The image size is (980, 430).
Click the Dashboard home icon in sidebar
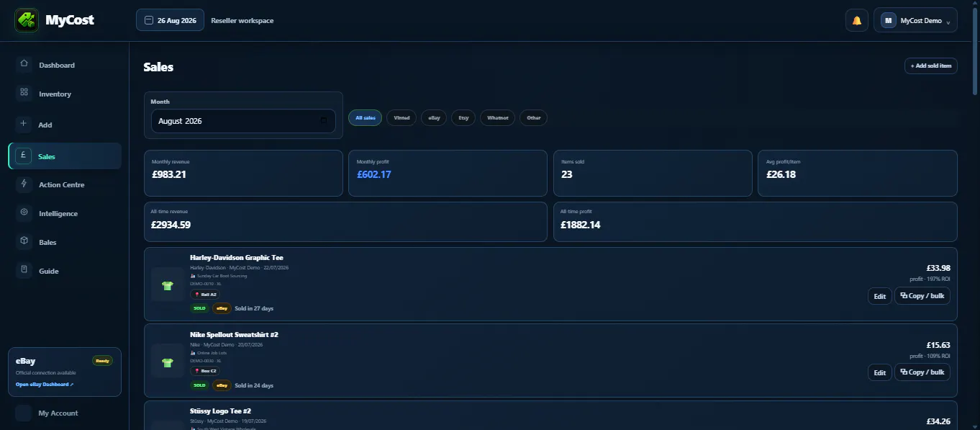pos(24,65)
